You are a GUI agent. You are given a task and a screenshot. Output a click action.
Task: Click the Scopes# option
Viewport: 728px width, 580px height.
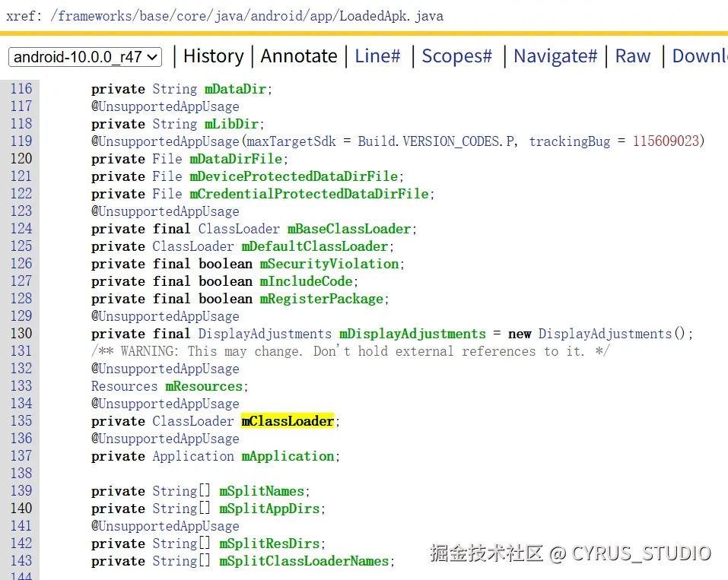tap(456, 56)
